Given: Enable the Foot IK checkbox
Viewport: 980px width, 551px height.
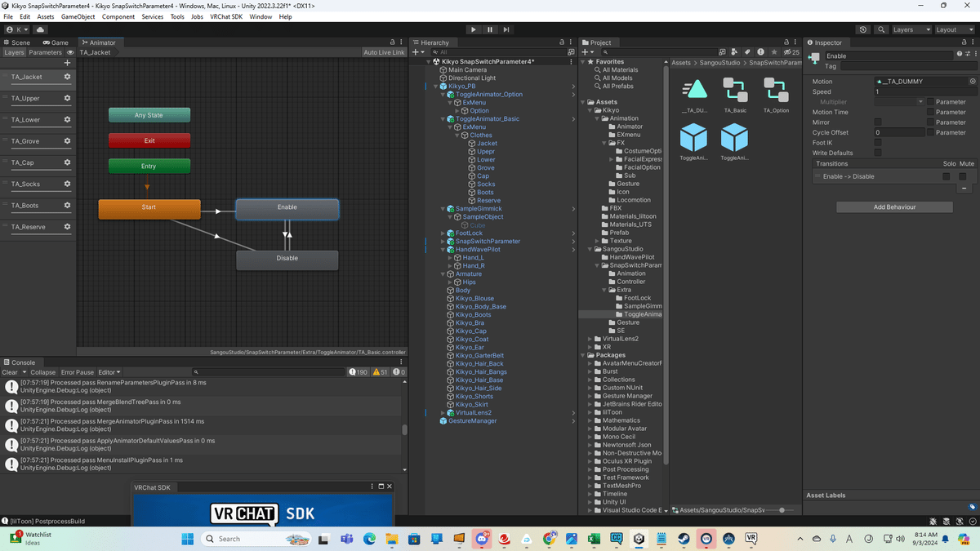Looking at the screenshot, I should coord(879,142).
